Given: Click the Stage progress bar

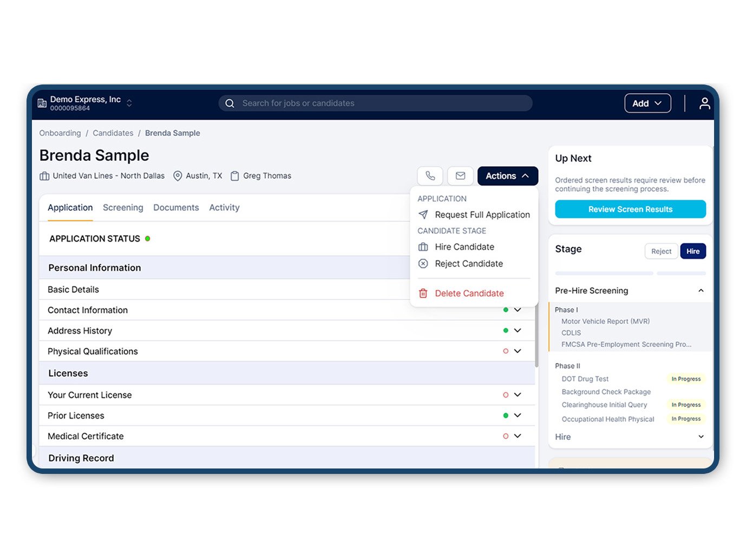Looking at the screenshot, I should pyautogui.click(x=630, y=274).
